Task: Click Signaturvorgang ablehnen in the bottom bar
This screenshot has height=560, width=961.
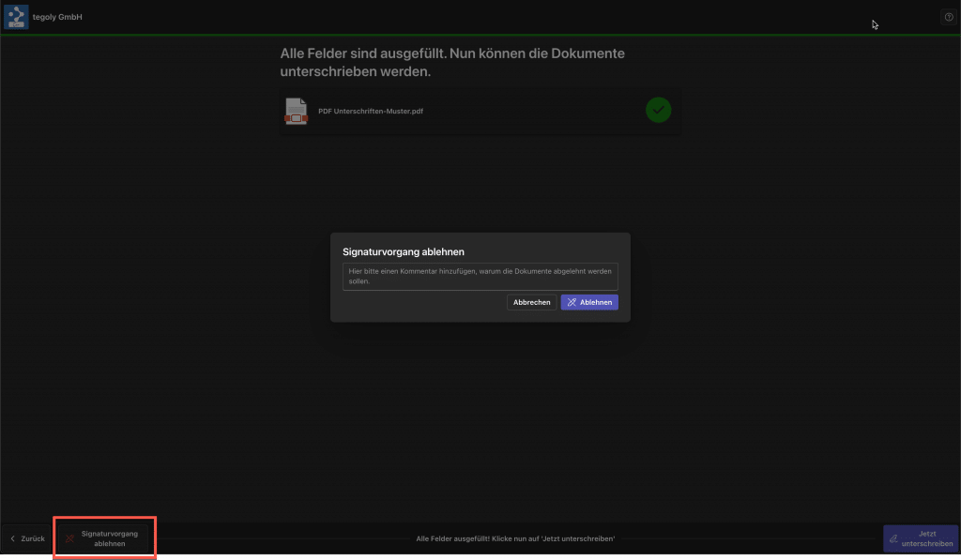Action: coord(105,538)
